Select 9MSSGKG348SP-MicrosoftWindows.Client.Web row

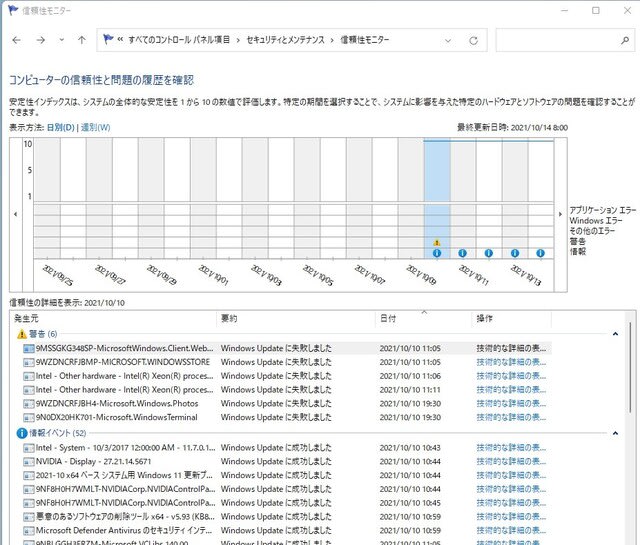click(287, 348)
